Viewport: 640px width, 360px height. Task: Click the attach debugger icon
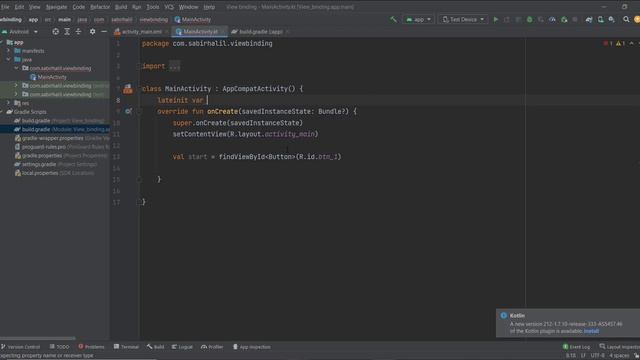(564, 19)
